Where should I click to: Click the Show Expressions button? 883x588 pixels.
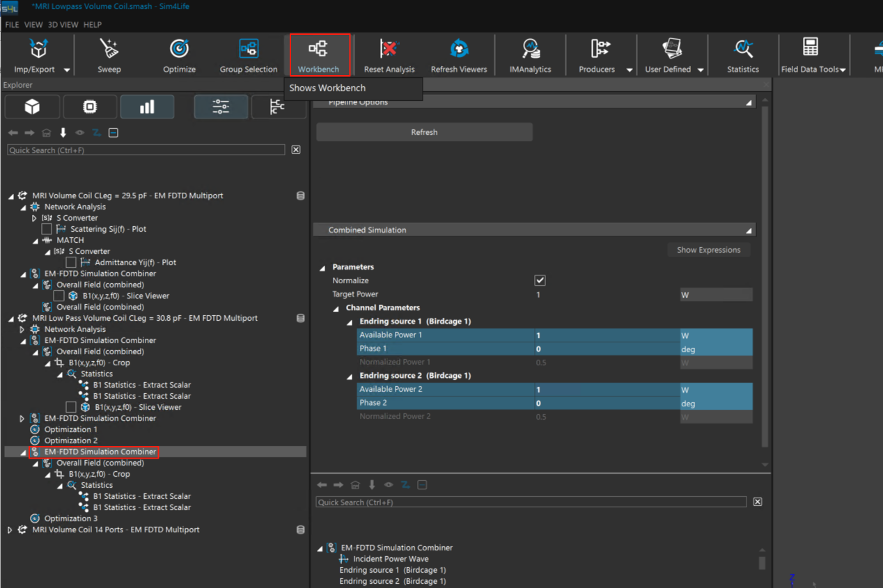(708, 250)
